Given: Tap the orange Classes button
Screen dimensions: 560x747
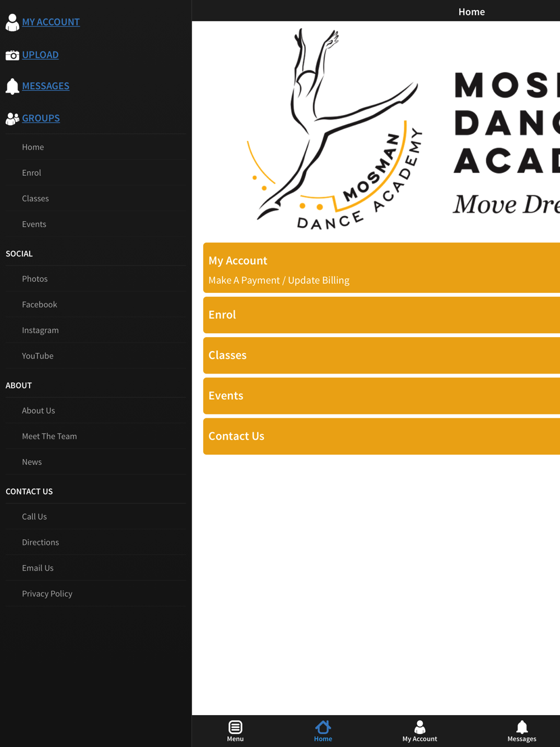Looking at the screenshot, I should (x=381, y=355).
